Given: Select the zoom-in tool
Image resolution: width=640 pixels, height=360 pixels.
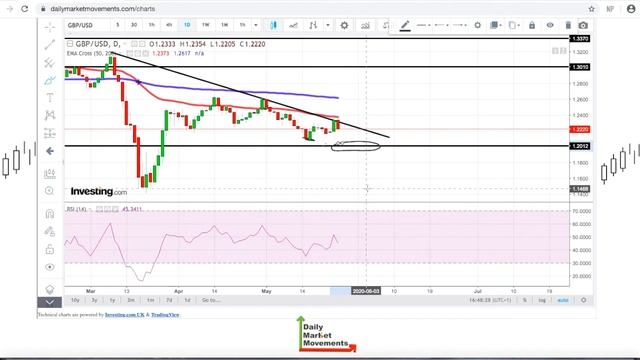Looking at the screenshot, I should click(50, 191).
